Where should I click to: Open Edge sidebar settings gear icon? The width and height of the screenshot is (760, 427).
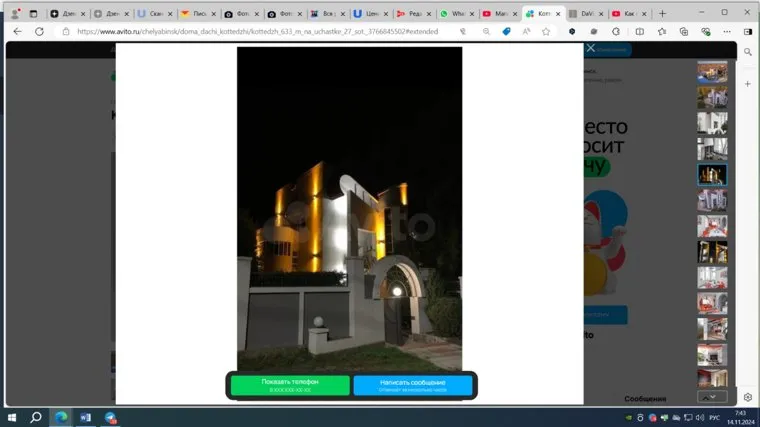[x=747, y=398]
